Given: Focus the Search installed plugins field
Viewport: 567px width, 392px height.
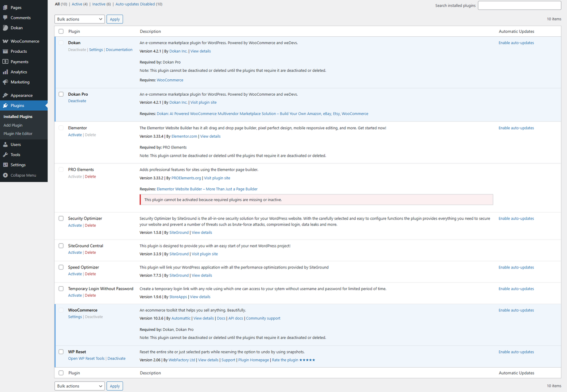Looking at the screenshot, I should (520, 5).
